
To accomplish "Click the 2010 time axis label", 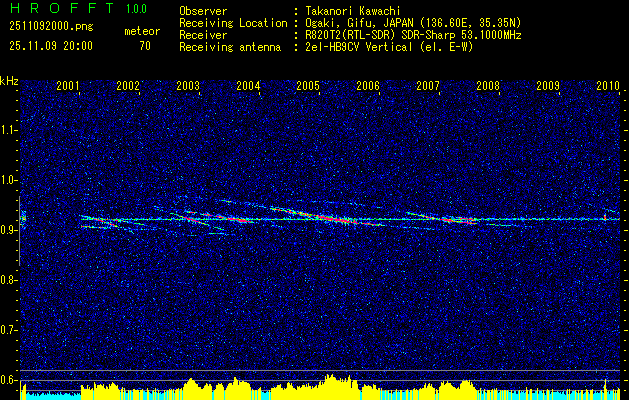I will [608, 86].
